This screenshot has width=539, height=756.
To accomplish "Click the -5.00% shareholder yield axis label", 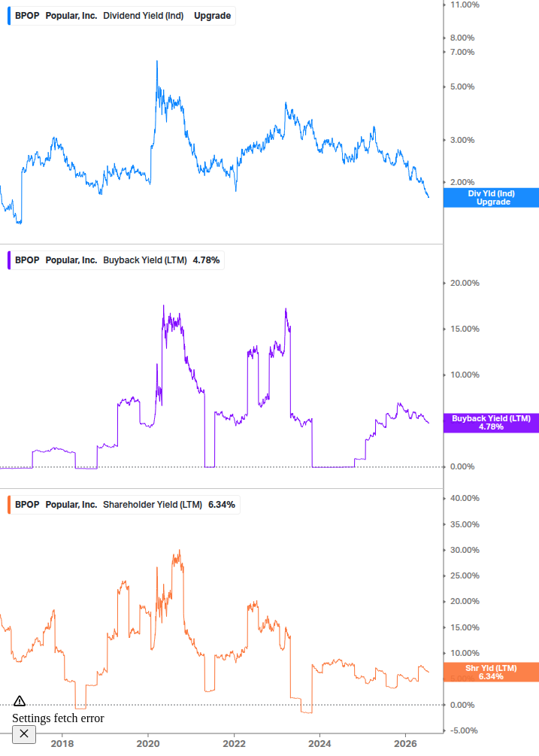I will click(464, 731).
